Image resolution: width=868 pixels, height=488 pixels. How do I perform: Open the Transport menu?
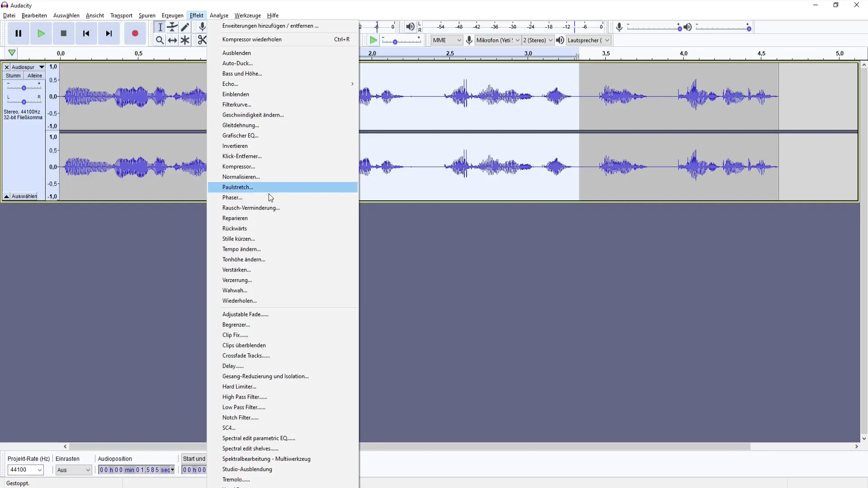[121, 15]
